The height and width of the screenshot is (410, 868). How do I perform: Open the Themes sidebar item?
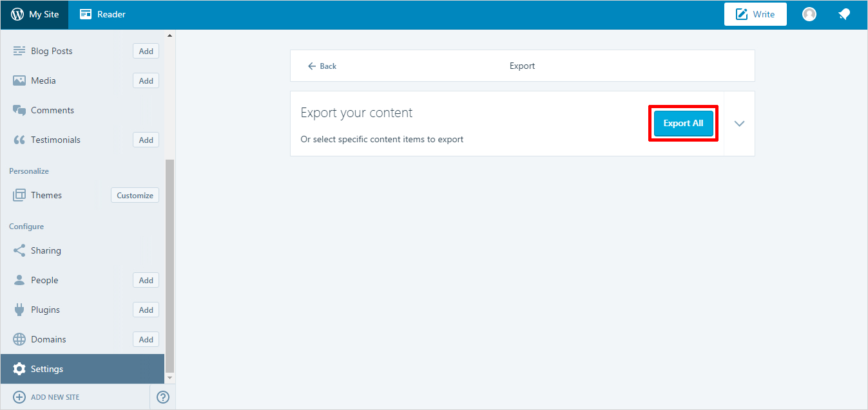pos(46,195)
